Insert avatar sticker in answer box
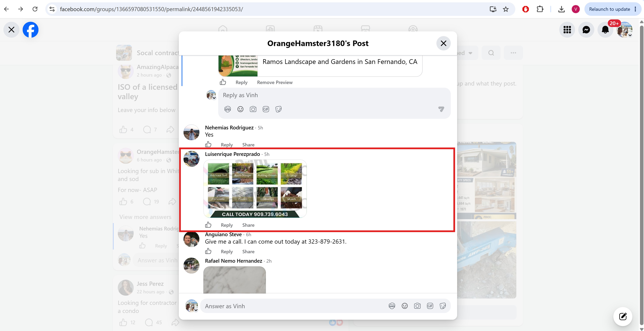The width and height of the screenshot is (644, 331). (392, 306)
